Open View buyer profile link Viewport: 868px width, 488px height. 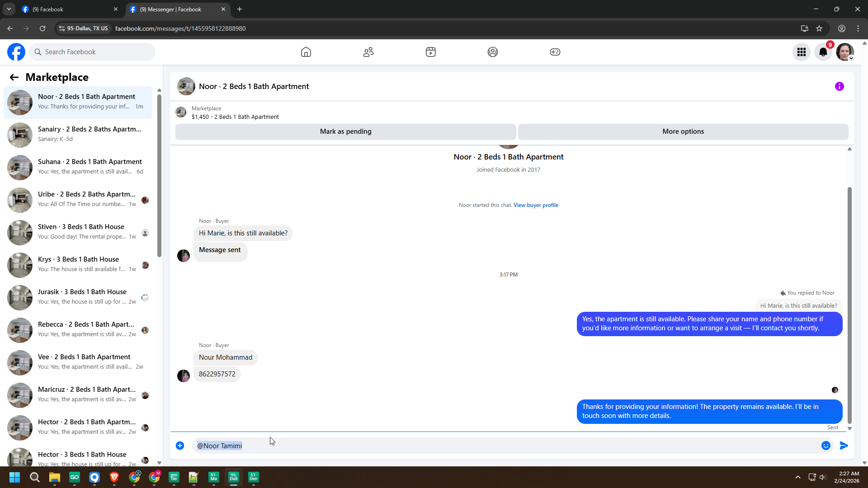tap(536, 205)
